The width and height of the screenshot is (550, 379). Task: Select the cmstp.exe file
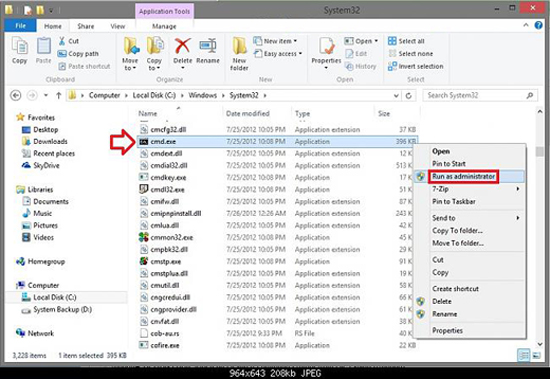tap(166, 261)
